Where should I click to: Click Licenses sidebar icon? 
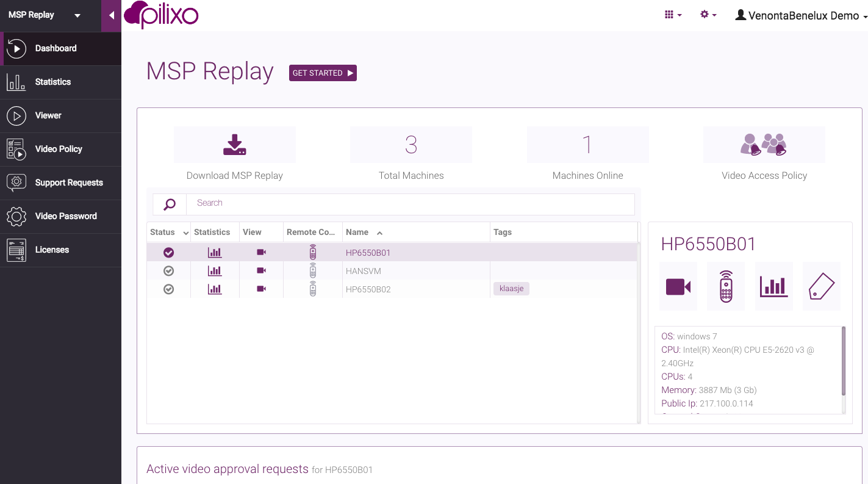[16, 250]
